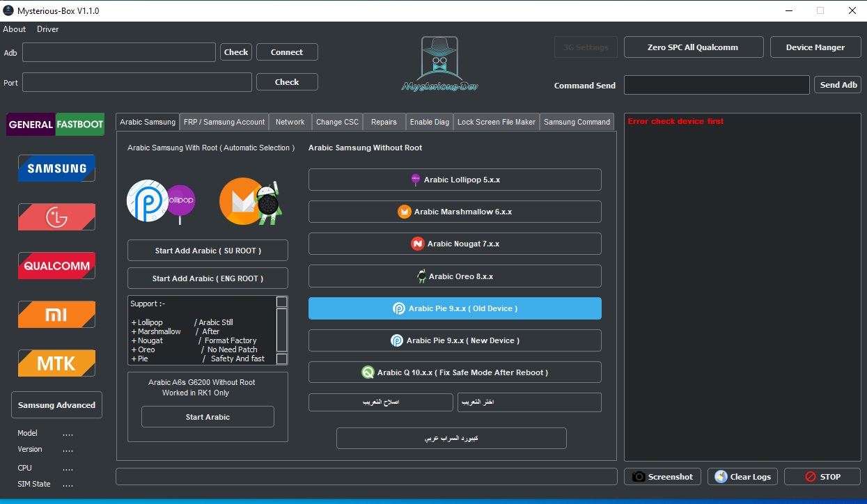This screenshot has height=504, width=867.
Task: Click the اصلاح التعريب button
Action: [x=381, y=402]
